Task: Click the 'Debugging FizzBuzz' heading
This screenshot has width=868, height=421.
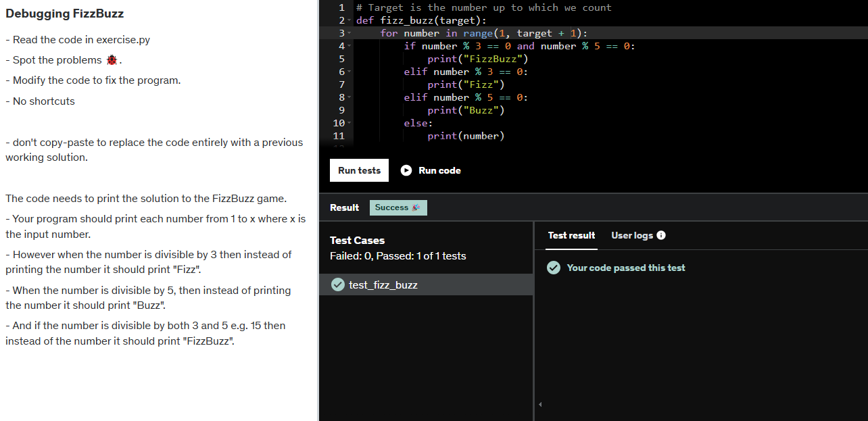Action: point(65,14)
